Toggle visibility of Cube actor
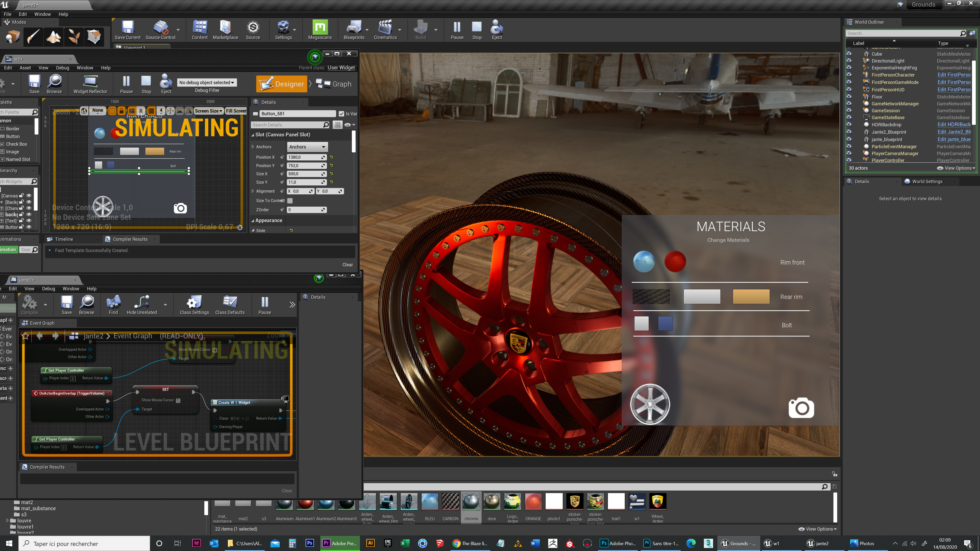 849,54
